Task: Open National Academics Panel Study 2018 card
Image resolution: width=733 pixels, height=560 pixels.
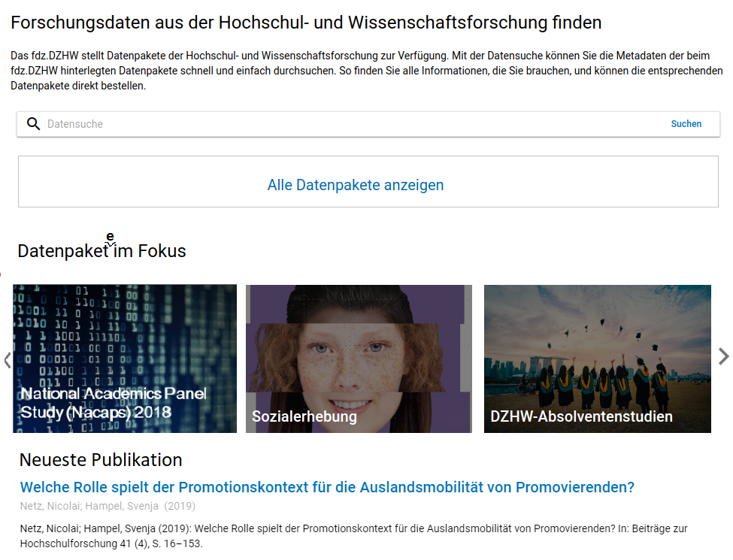Action: 125,359
